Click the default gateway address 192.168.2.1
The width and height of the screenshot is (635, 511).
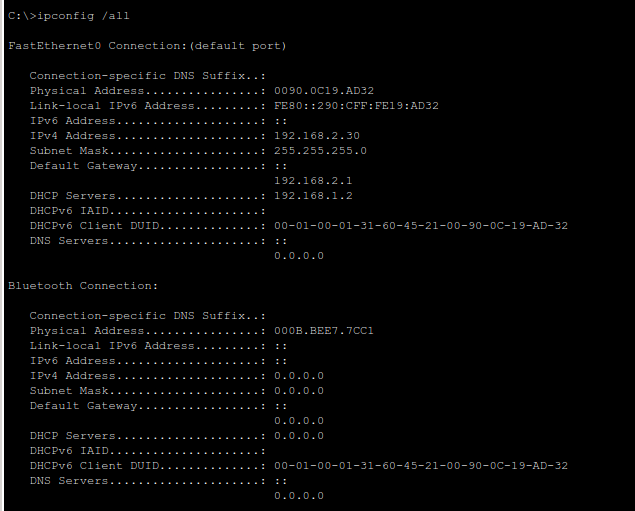(x=313, y=181)
